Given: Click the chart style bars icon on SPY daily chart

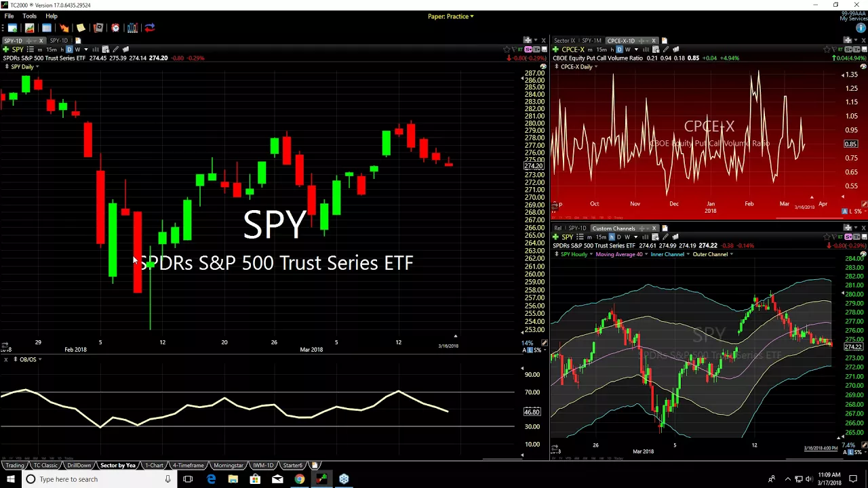Looking at the screenshot, I should coord(96,49).
